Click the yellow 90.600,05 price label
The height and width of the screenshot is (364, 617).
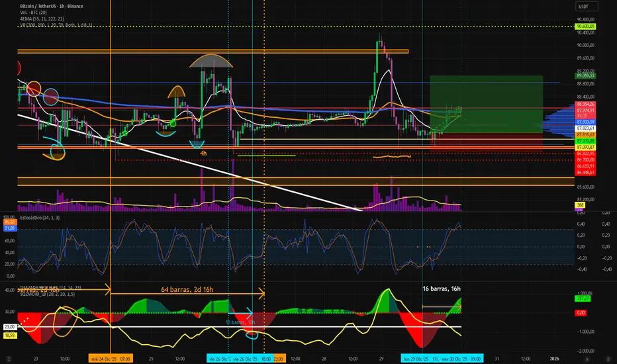point(586,26)
